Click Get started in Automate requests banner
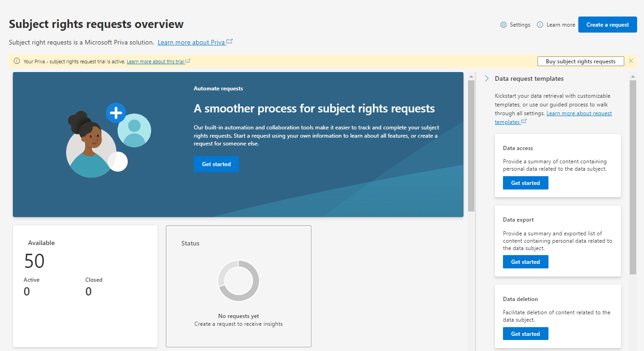This screenshot has width=644, height=351. point(216,164)
